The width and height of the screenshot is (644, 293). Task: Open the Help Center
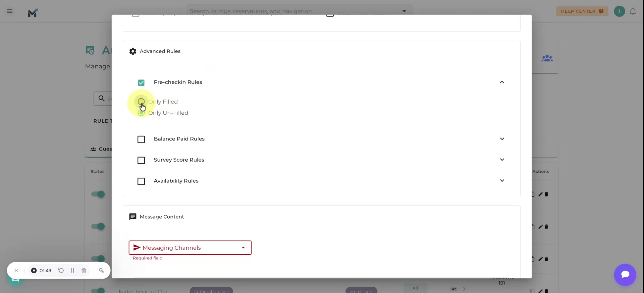582,11
